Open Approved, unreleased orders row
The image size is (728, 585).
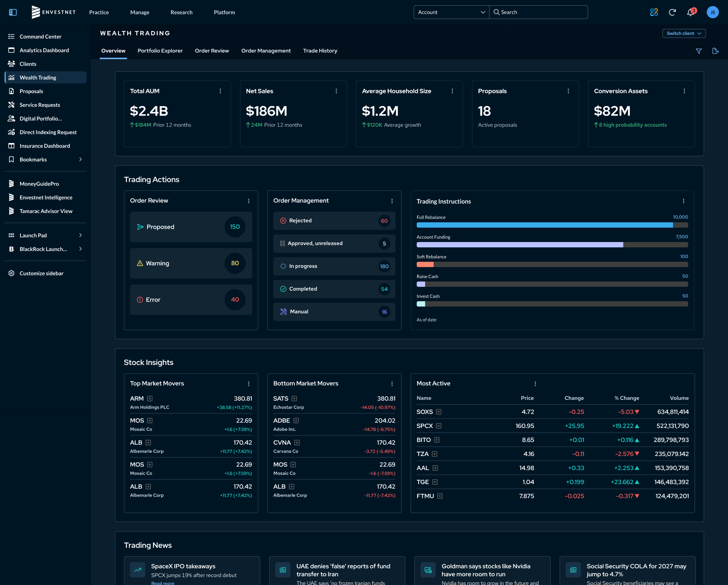coord(334,244)
